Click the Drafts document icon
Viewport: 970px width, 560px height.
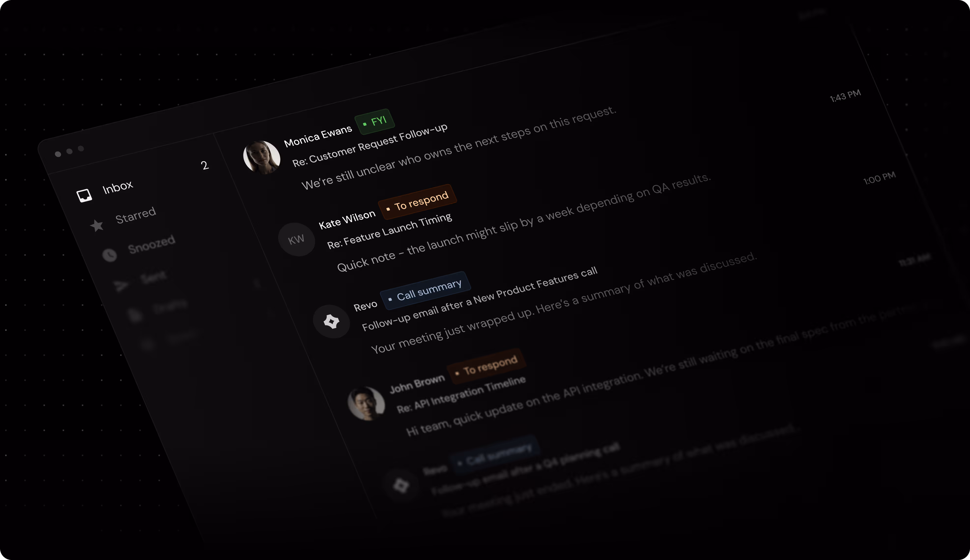[x=135, y=315]
